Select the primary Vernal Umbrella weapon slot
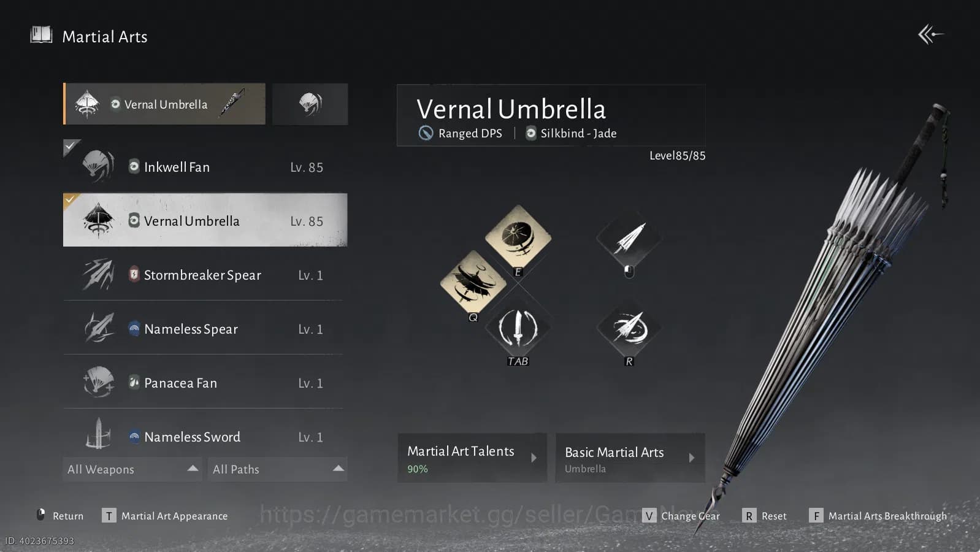Image resolution: width=980 pixels, height=552 pixels. (x=164, y=104)
